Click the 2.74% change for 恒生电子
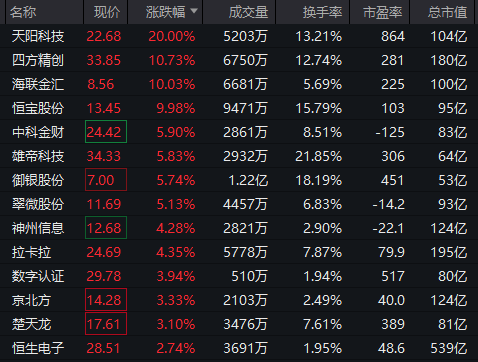The width and height of the screenshot is (478, 362). (176, 348)
